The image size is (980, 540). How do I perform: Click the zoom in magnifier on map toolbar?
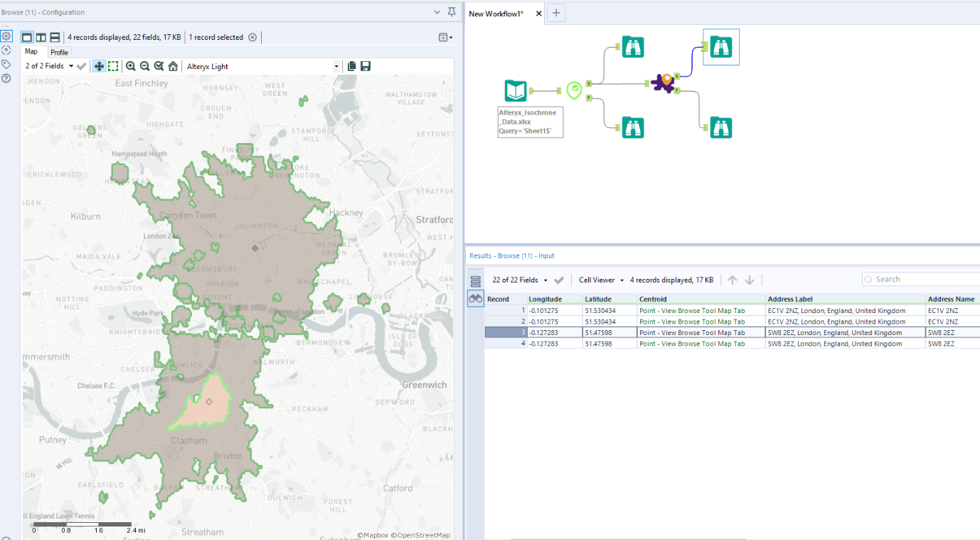(x=131, y=66)
